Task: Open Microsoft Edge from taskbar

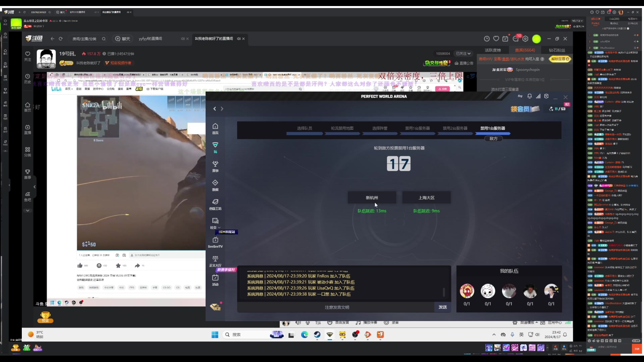Action: (305, 335)
